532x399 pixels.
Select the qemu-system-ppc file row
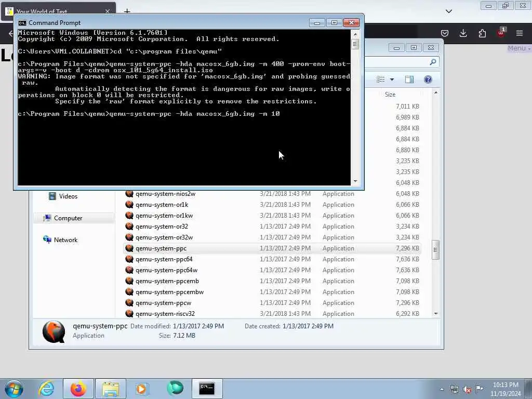click(272, 248)
